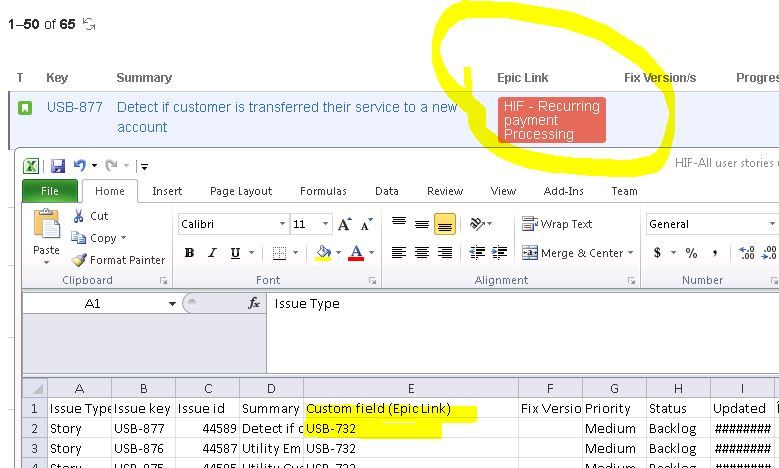The height and width of the screenshot is (468, 779).
Task: Set Top Align for the cell
Action: pos(399,224)
